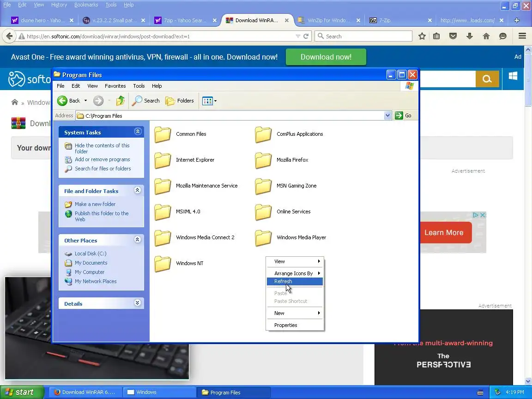Open My Network Places link
Screen dimensions: 532x399
pos(95,281)
